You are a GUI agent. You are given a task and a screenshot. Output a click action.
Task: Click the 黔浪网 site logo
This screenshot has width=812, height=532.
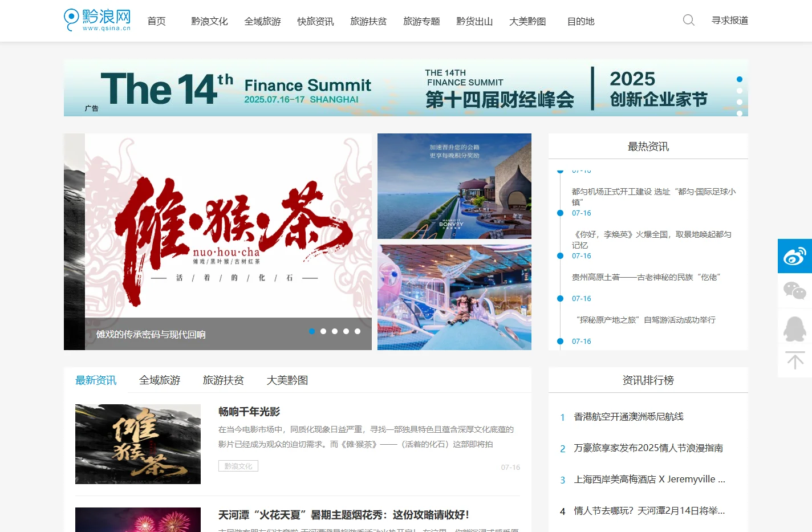point(98,20)
